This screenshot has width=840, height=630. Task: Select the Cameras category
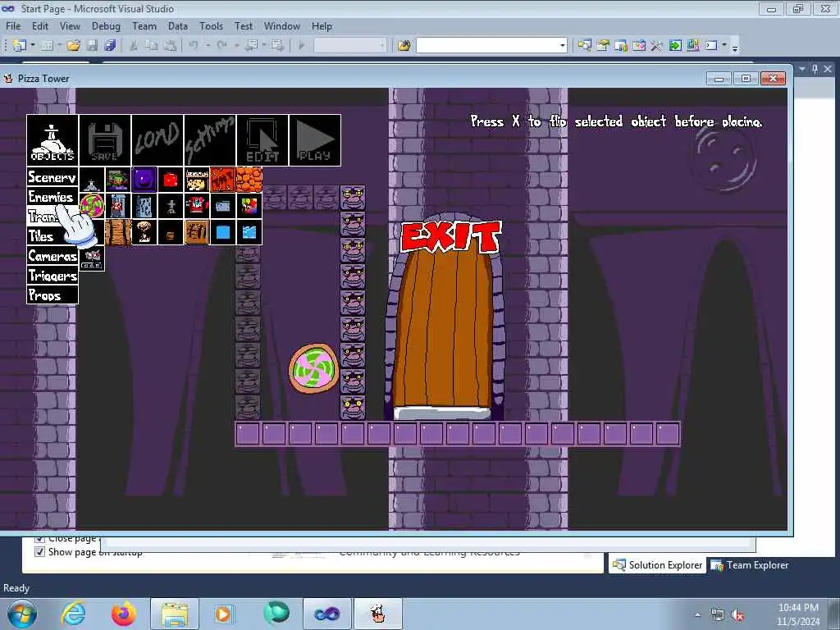point(52,256)
